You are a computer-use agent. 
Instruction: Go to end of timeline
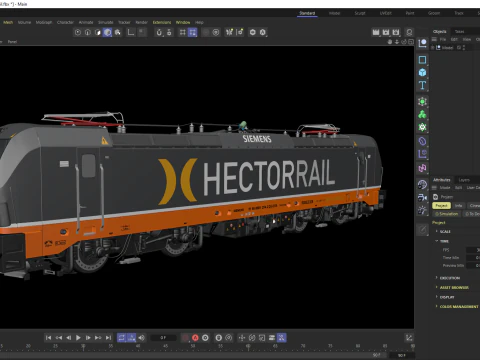108,338
